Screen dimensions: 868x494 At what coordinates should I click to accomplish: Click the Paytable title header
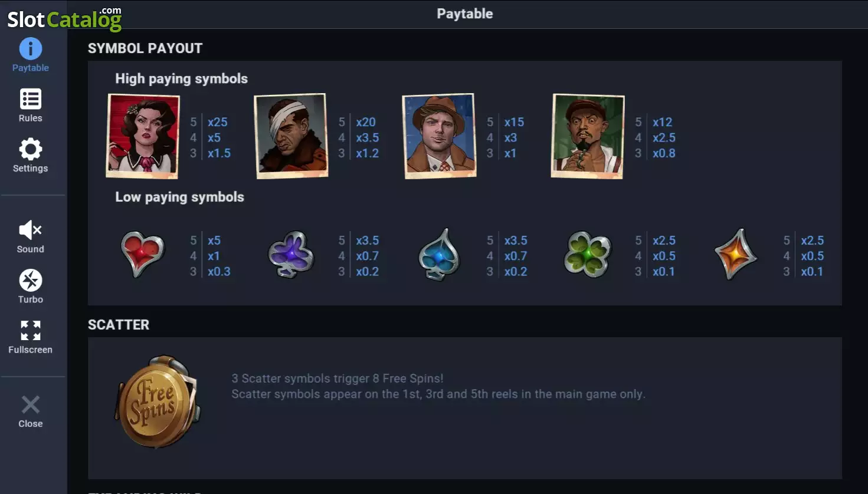coord(464,14)
